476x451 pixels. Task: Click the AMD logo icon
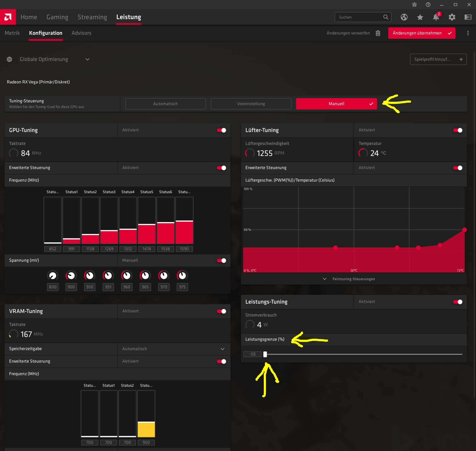(x=8, y=17)
